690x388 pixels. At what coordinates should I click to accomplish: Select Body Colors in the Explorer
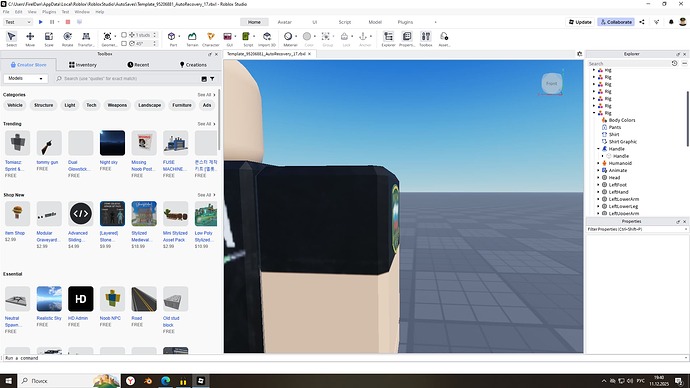click(622, 120)
